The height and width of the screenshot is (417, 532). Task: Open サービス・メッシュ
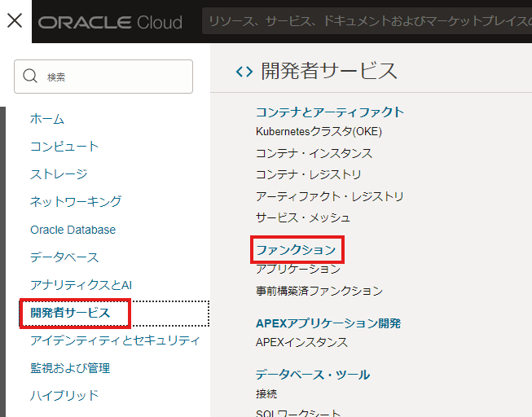303,217
